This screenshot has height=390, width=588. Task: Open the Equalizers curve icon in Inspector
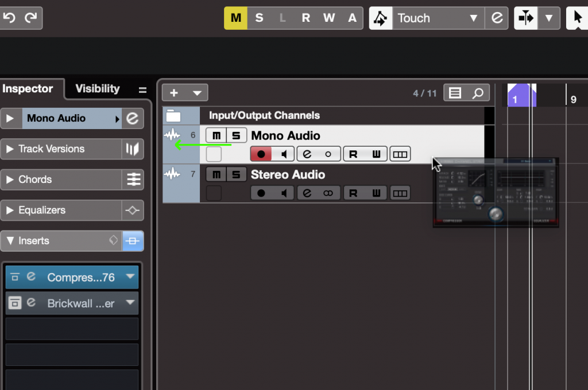click(x=133, y=210)
